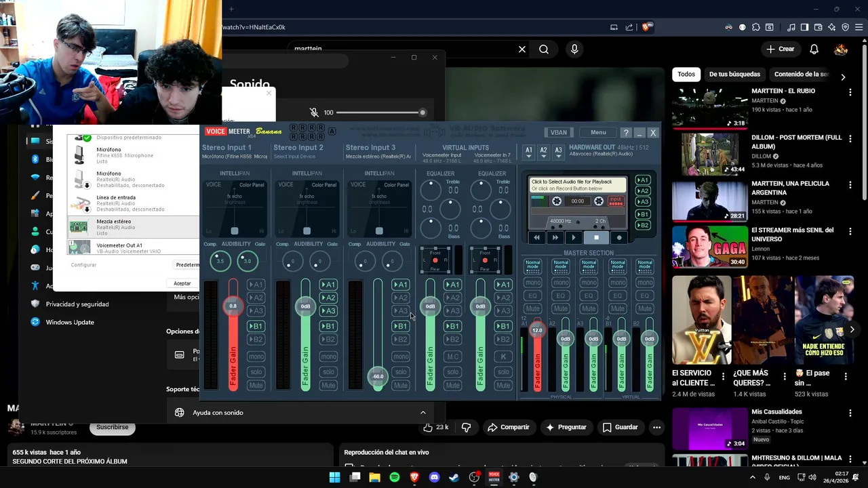Open Steam from the taskbar

pyautogui.click(x=454, y=477)
